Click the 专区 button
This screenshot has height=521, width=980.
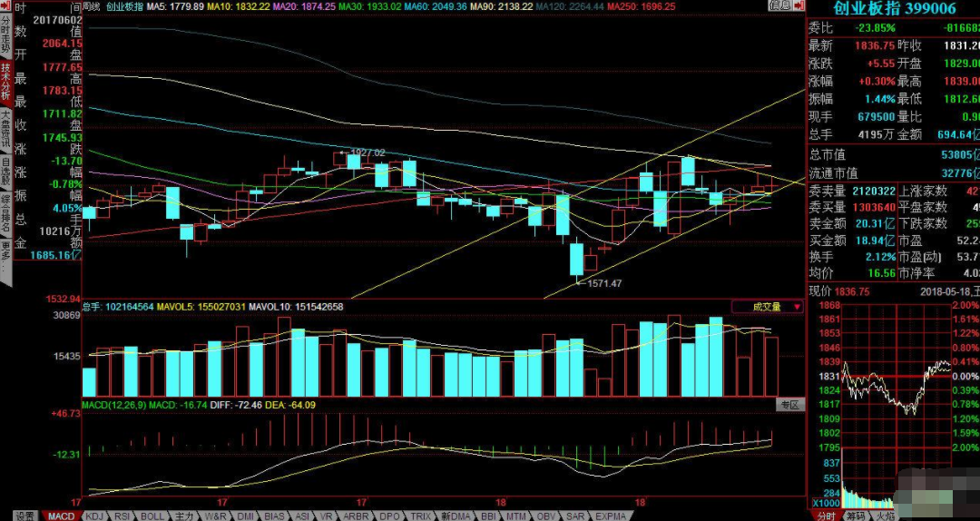point(790,405)
